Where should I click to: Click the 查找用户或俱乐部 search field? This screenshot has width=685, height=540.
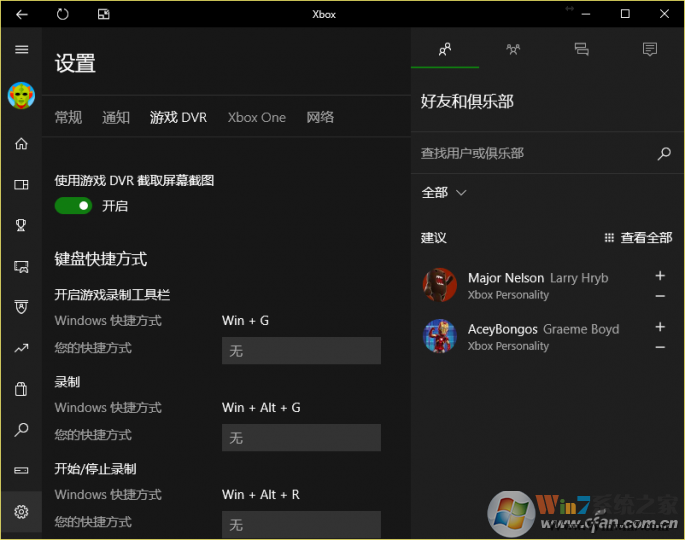(x=536, y=153)
